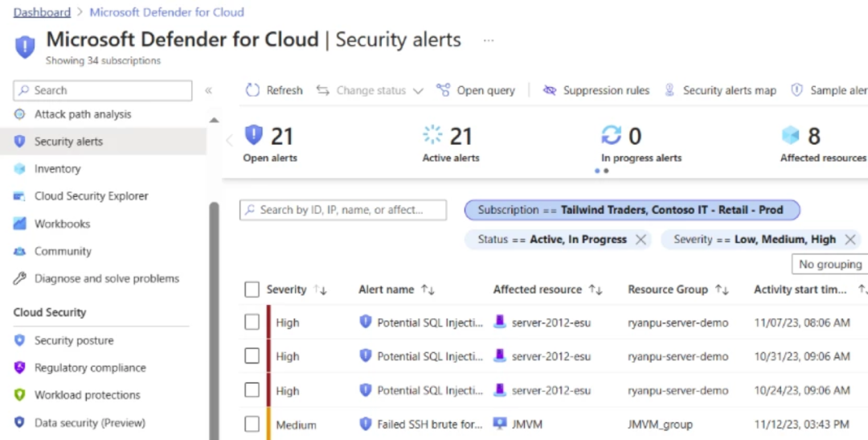Click the alert search input field
Image resolution: width=868 pixels, height=440 pixels.
[x=343, y=210]
